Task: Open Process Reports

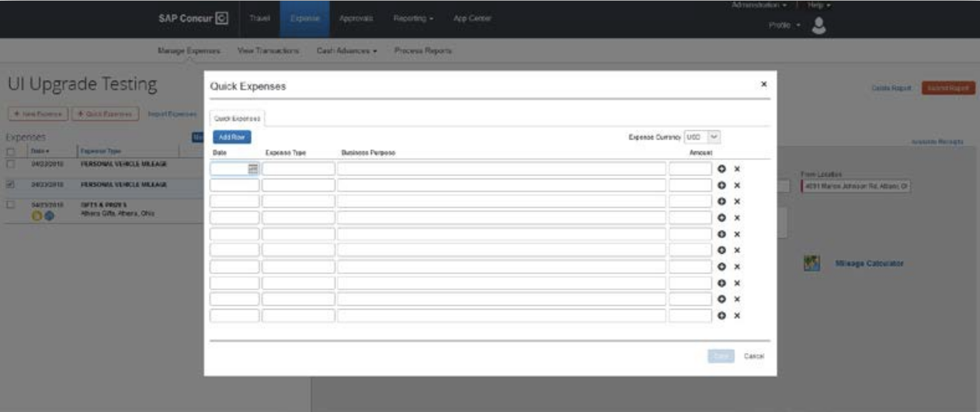Action: pyautogui.click(x=423, y=50)
